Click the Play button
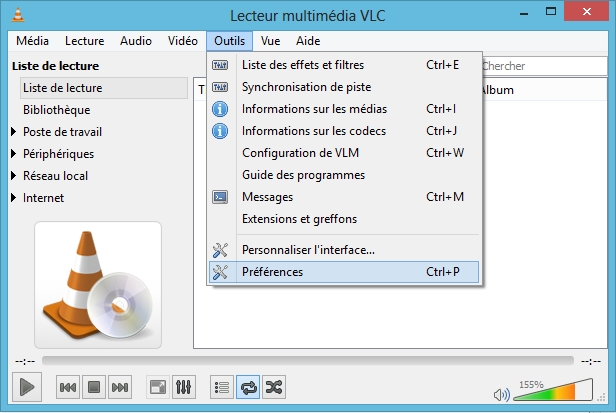616x413 pixels. 27,387
